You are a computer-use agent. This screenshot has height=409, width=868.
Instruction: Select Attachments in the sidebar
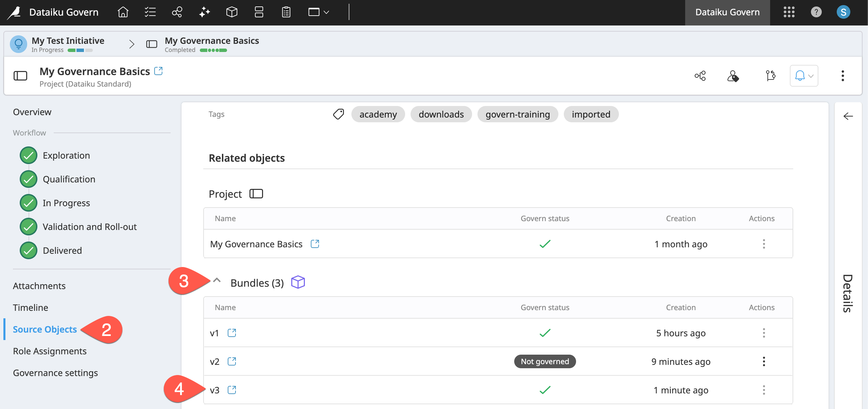[39, 286]
